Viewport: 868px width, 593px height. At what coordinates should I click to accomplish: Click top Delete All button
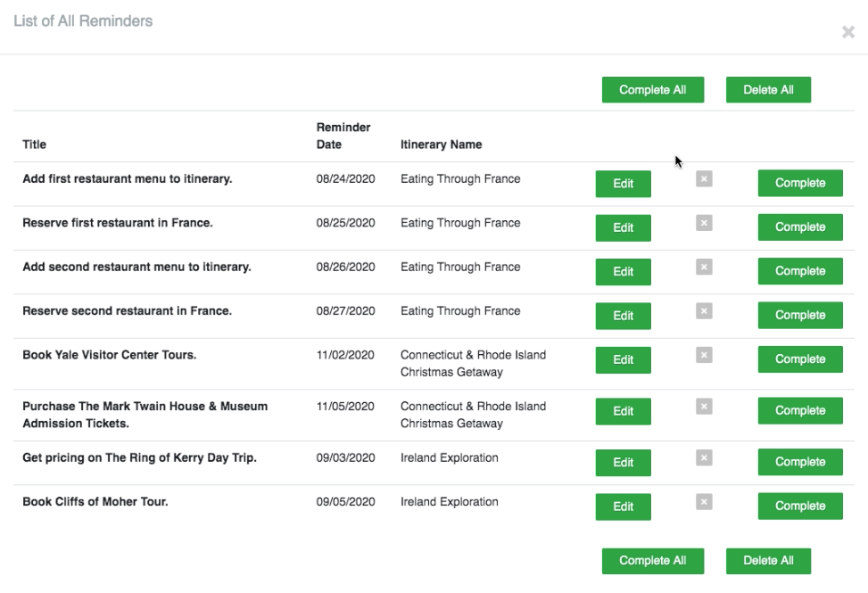(x=768, y=89)
